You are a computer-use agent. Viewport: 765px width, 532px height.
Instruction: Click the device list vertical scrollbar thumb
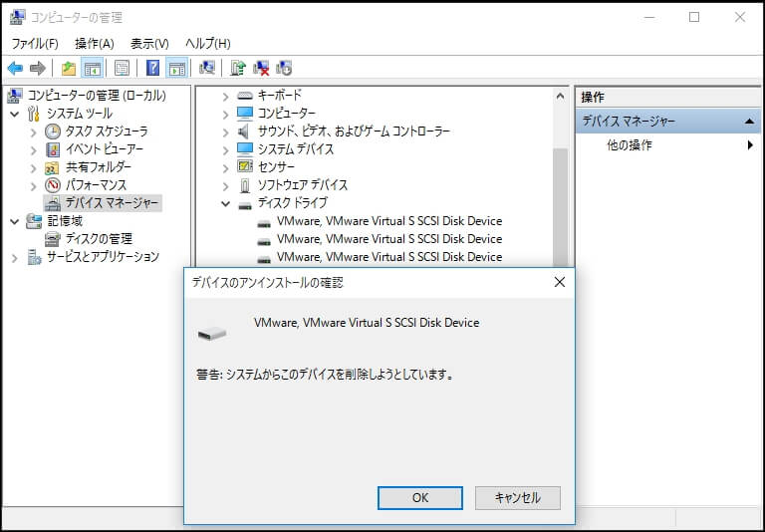560,207
